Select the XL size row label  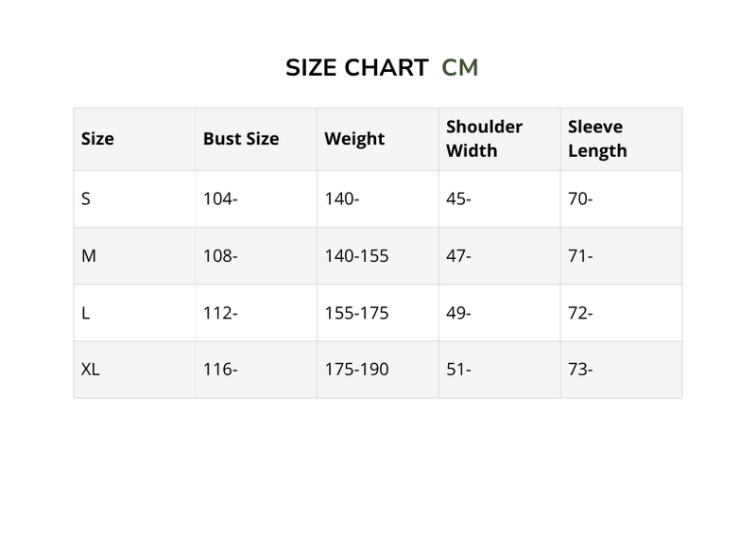pos(91,370)
